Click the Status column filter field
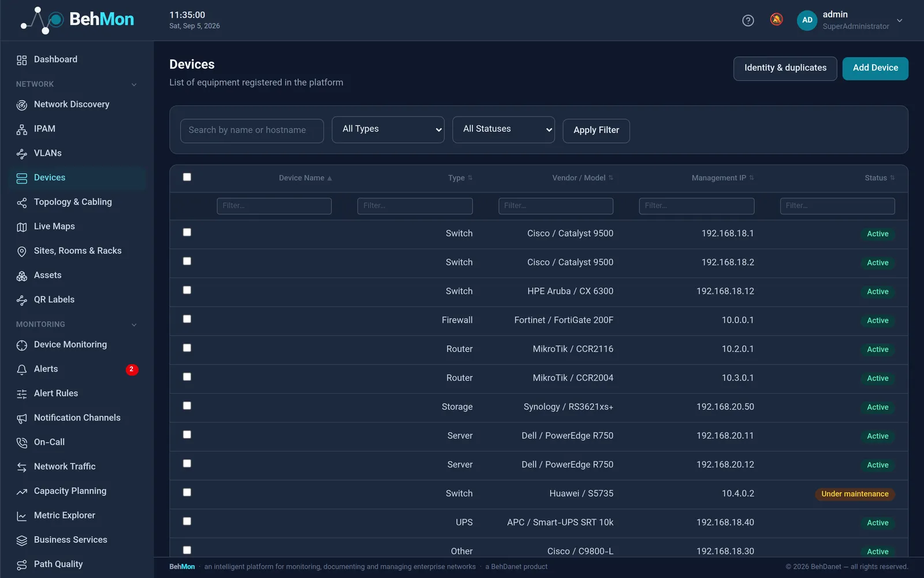 [x=837, y=206]
